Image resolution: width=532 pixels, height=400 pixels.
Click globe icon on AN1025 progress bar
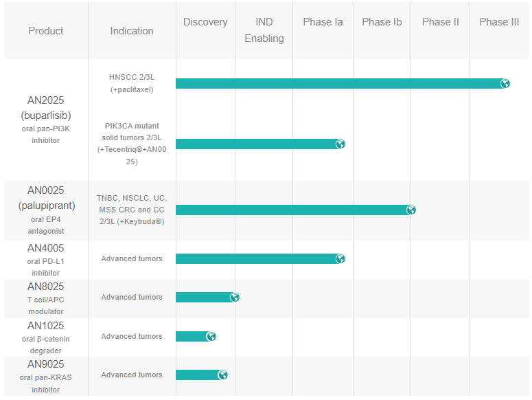click(x=211, y=337)
